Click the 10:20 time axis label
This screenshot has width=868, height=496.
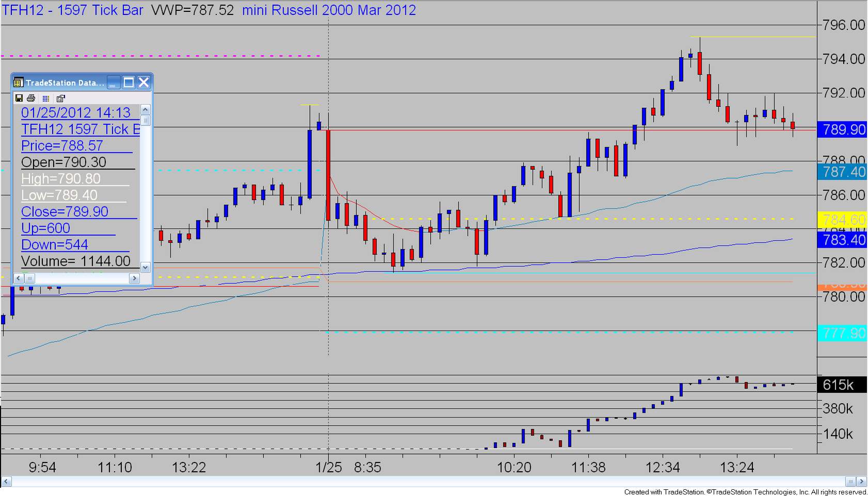coord(514,468)
